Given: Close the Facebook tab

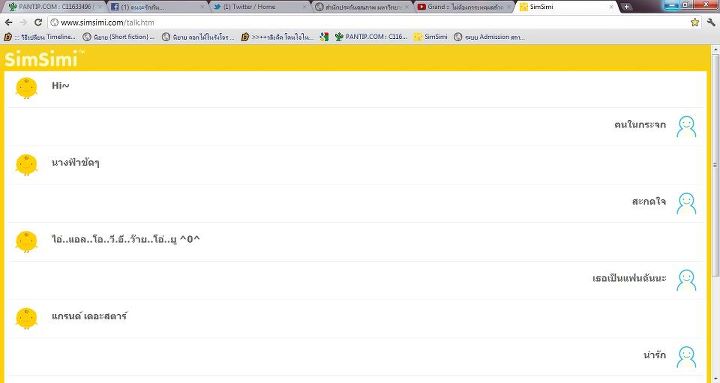Looking at the screenshot, I should click(202, 7).
